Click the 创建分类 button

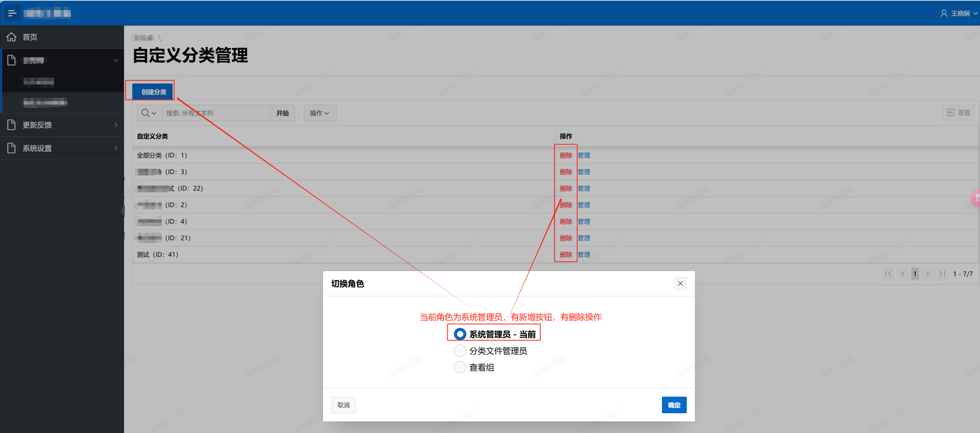[153, 92]
